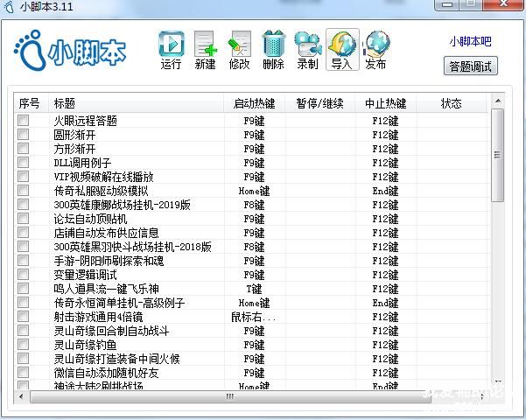Click the 导入 (Import) toolbar icon
This screenshot has width=526, height=420.
(341, 50)
